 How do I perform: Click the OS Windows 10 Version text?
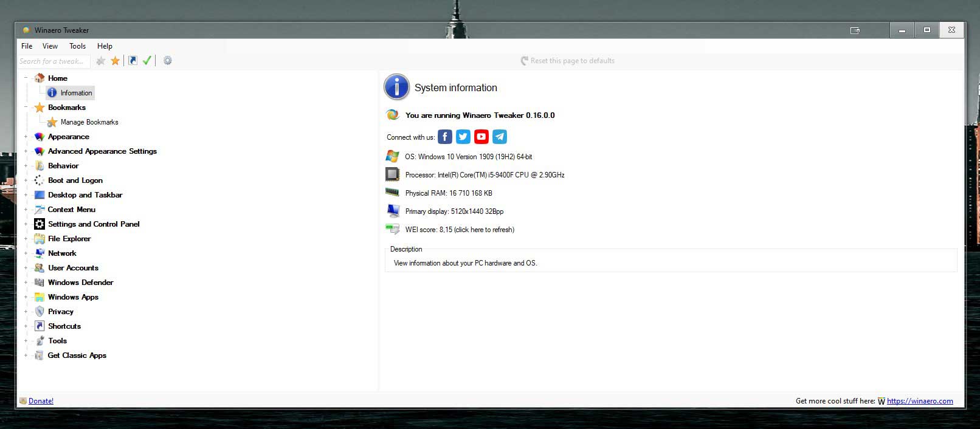(x=468, y=157)
